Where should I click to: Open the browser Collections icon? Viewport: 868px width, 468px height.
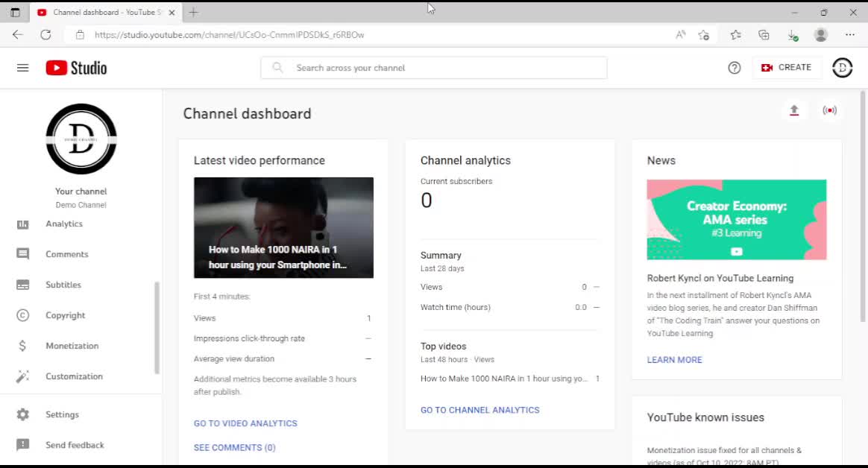point(764,35)
